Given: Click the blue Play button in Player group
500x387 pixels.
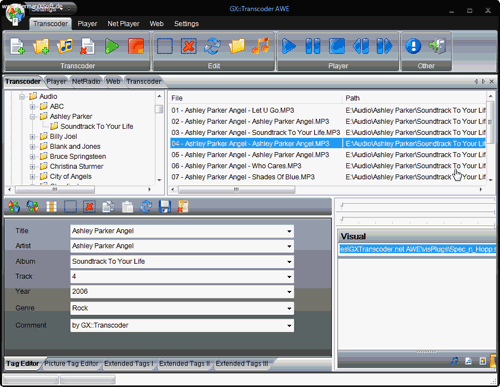Looking at the screenshot, I should [x=289, y=46].
